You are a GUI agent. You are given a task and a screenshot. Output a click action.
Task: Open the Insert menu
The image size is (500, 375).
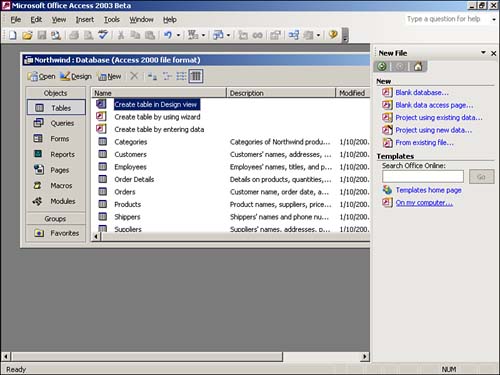85,20
